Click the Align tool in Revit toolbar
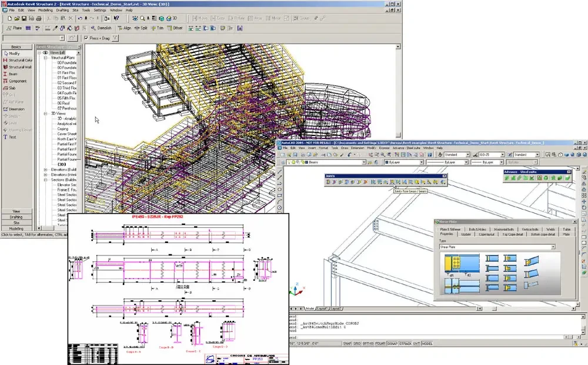 pyautogui.click(x=125, y=28)
